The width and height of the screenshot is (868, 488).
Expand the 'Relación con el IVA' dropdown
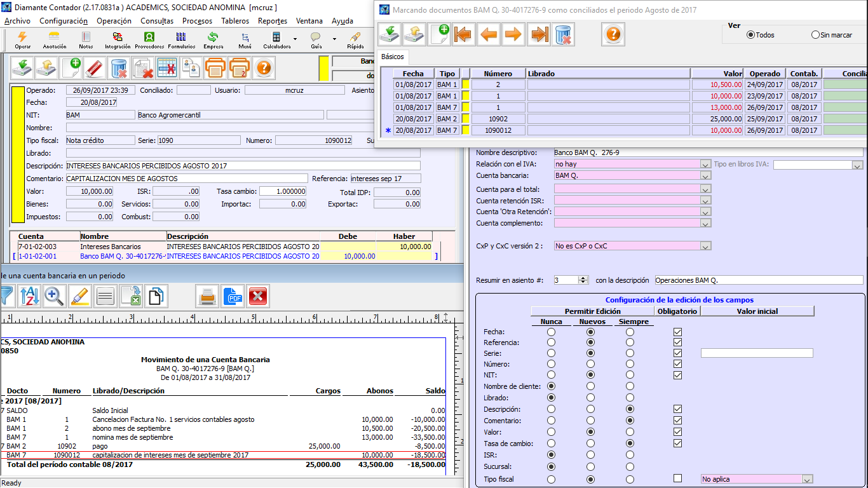(x=705, y=165)
